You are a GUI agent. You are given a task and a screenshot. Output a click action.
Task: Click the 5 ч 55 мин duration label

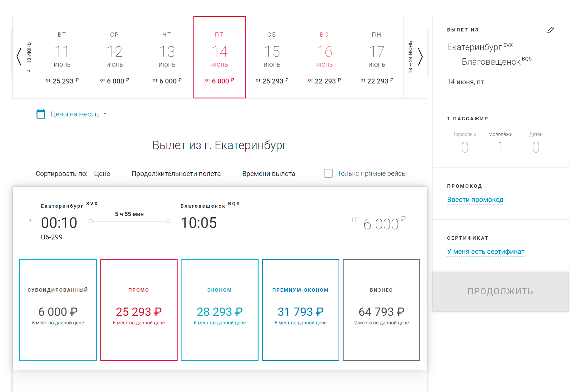(129, 214)
